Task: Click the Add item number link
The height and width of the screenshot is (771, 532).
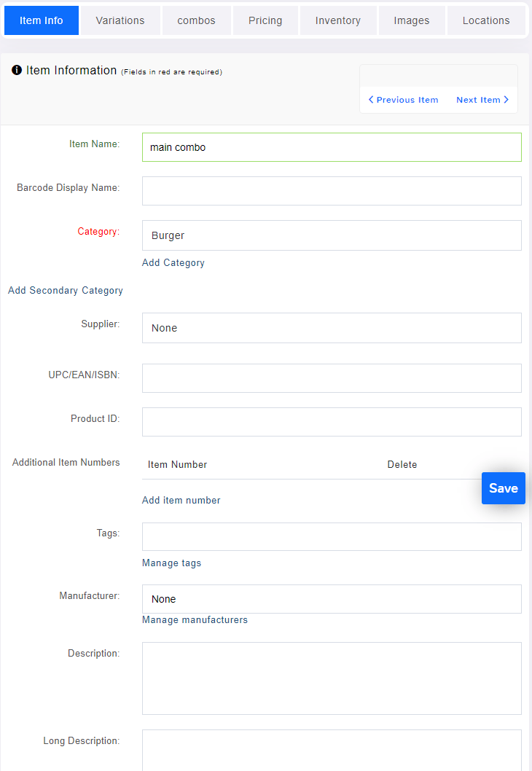Action: click(181, 500)
